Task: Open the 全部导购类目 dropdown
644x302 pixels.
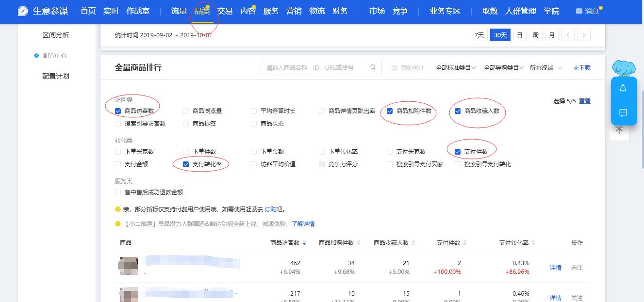Action: pyautogui.click(x=504, y=68)
